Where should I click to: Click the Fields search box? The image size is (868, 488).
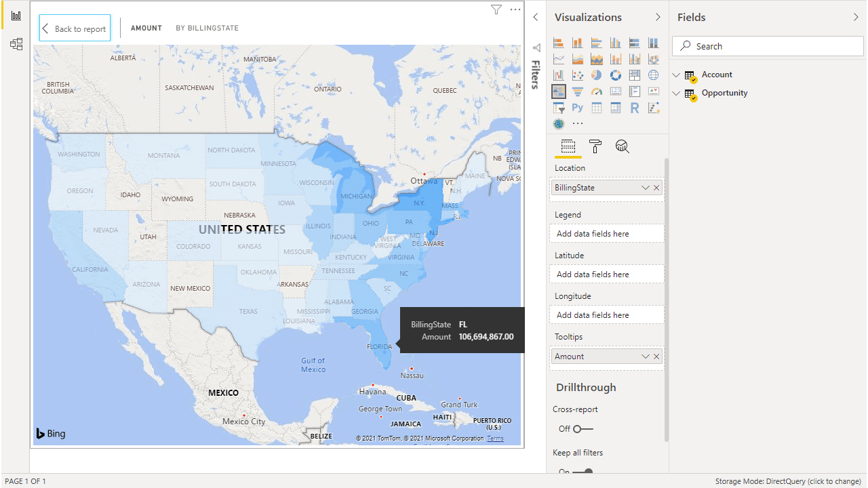773,46
